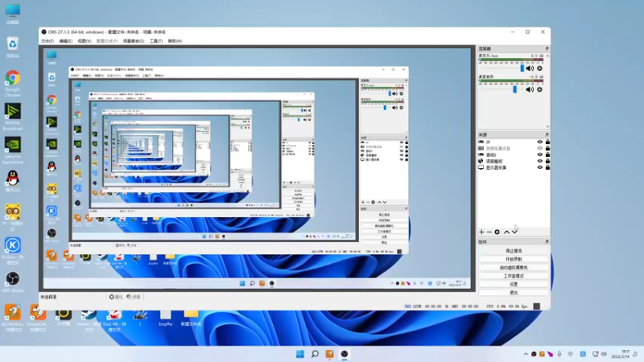Add a new source with plus icon

[481, 232]
